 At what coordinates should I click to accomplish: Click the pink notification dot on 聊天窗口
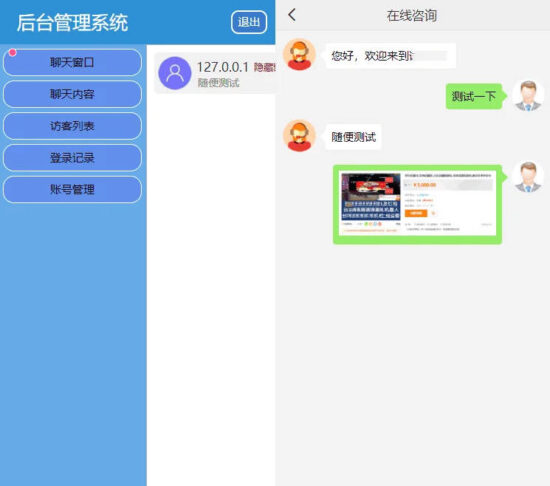coord(13,53)
